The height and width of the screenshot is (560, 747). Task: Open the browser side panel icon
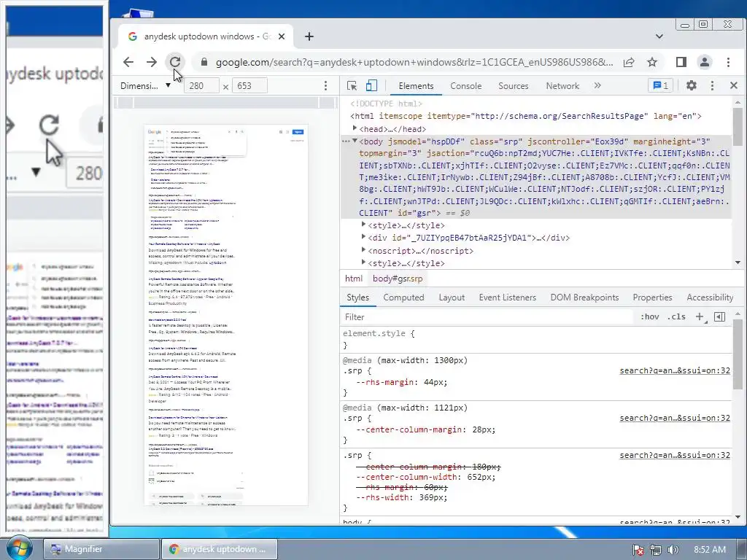681,62
